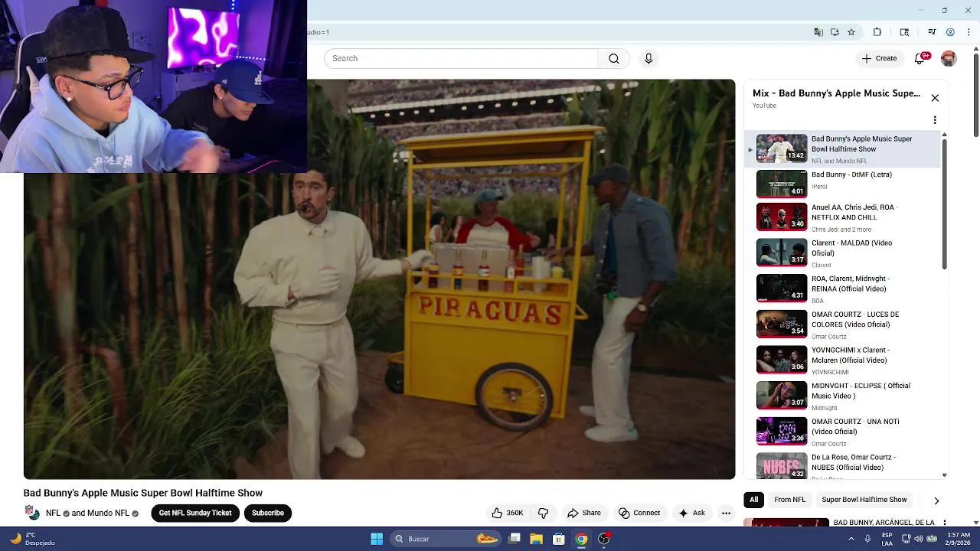Translate this page icon in address bar
The image size is (980, 551).
tap(818, 32)
